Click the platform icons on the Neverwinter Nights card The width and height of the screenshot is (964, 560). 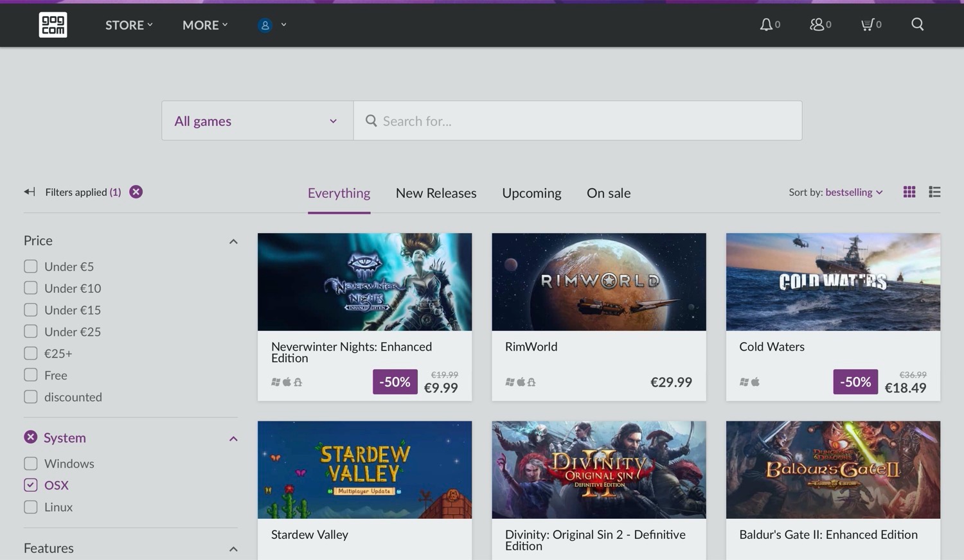[x=287, y=382]
